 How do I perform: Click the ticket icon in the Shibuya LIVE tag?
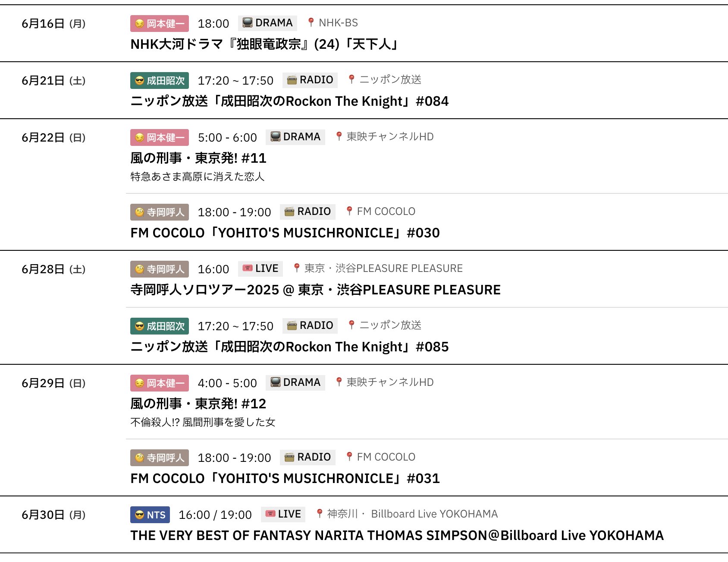[x=247, y=268]
